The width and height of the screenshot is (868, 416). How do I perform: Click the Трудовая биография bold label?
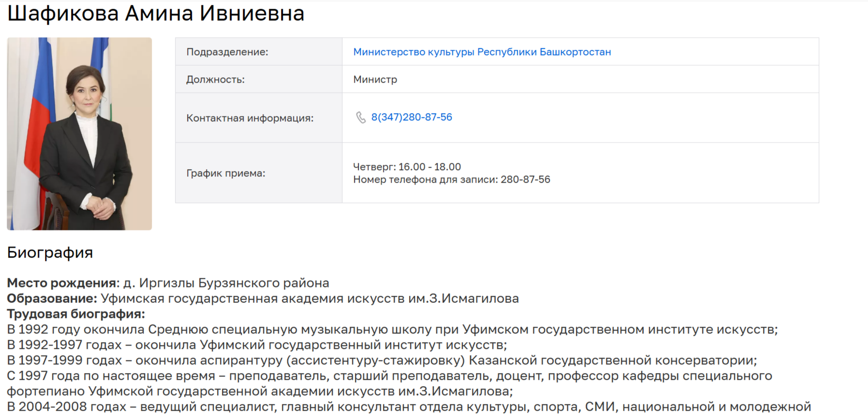(76, 314)
